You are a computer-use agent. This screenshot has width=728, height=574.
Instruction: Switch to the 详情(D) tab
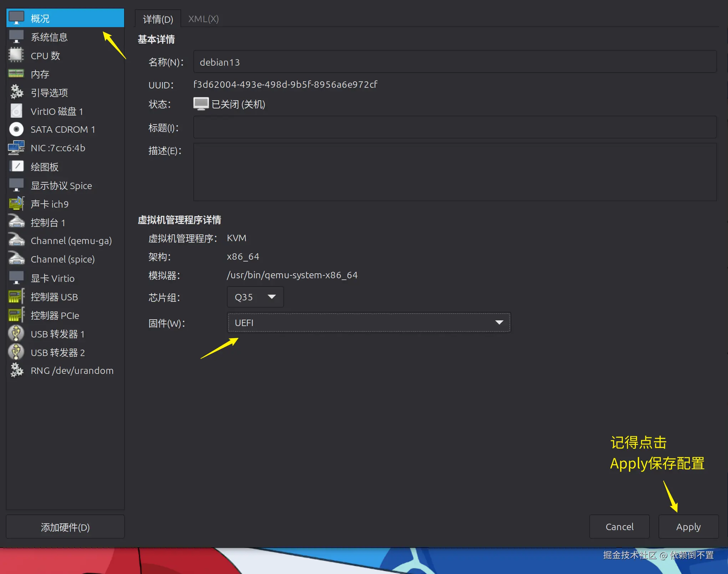click(158, 19)
